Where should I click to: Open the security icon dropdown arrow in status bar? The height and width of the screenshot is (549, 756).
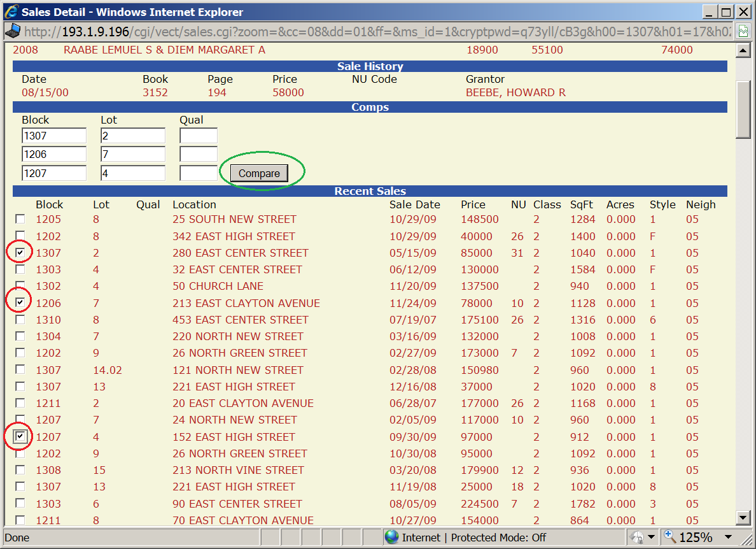(x=652, y=537)
